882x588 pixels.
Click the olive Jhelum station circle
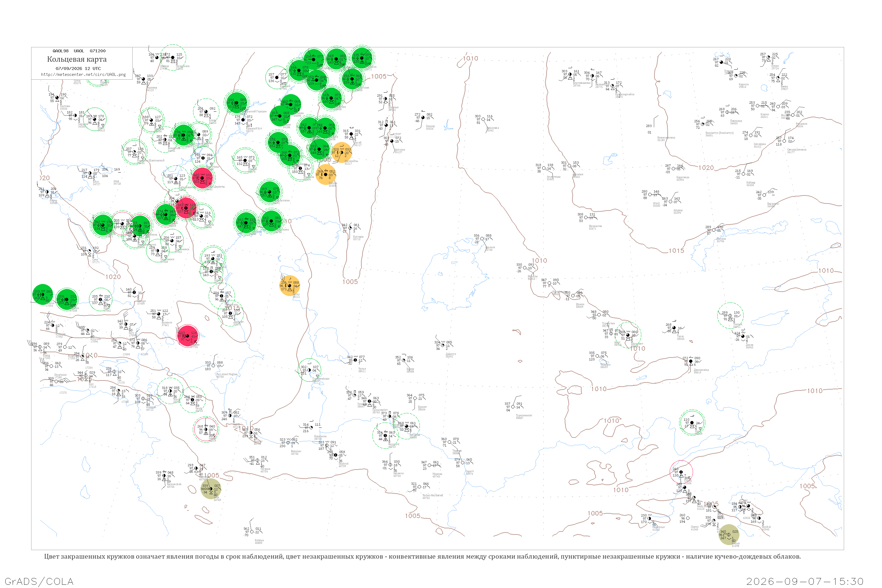pos(729,534)
